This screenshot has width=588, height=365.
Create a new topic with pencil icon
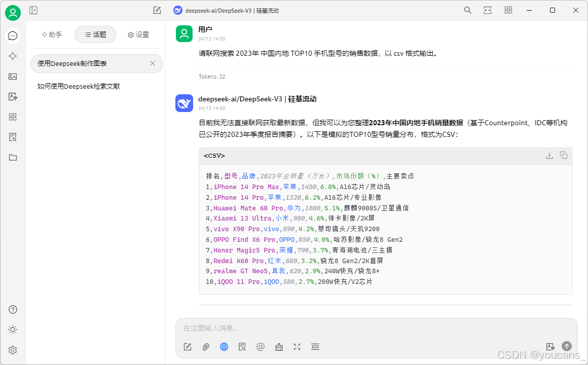(157, 10)
